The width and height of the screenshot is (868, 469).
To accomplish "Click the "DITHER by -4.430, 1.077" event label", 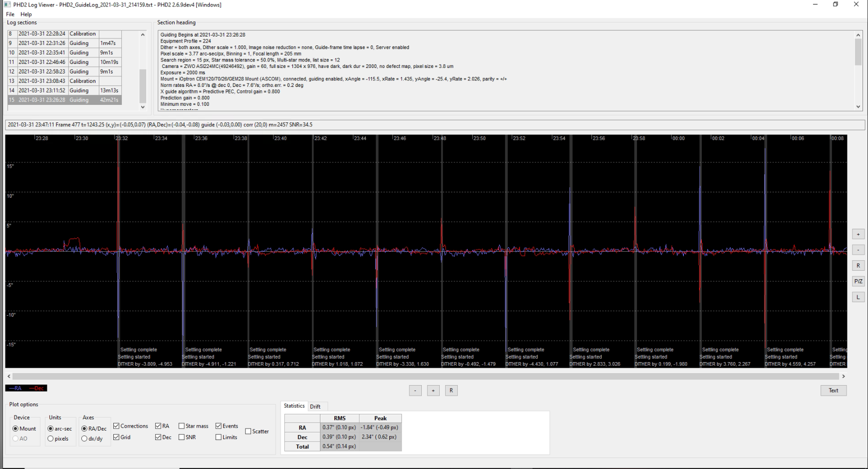I will point(532,364).
